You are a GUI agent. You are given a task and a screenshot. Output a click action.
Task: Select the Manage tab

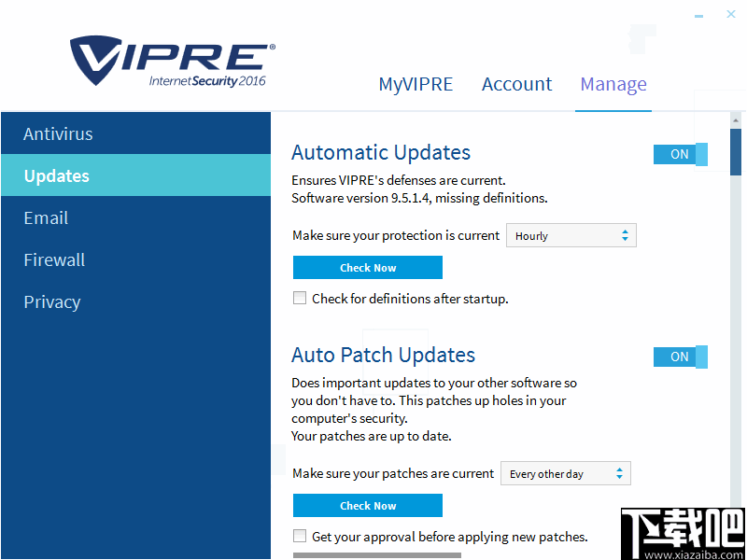click(x=613, y=84)
